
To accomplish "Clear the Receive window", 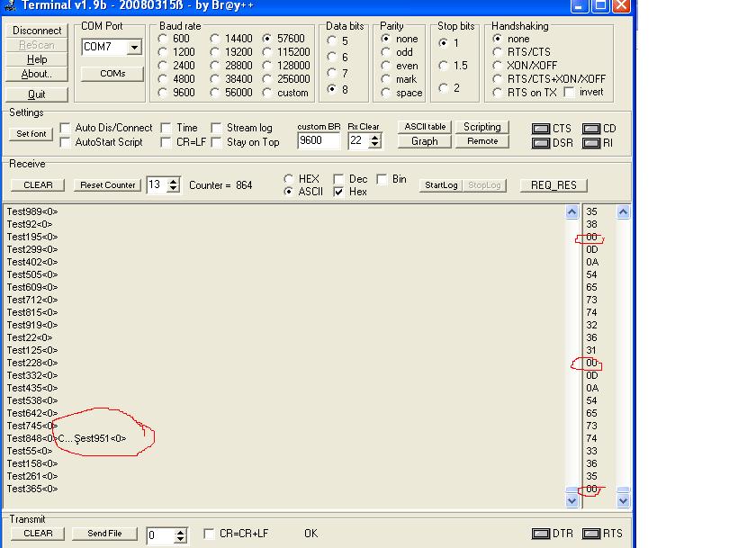I will click(38, 185).
